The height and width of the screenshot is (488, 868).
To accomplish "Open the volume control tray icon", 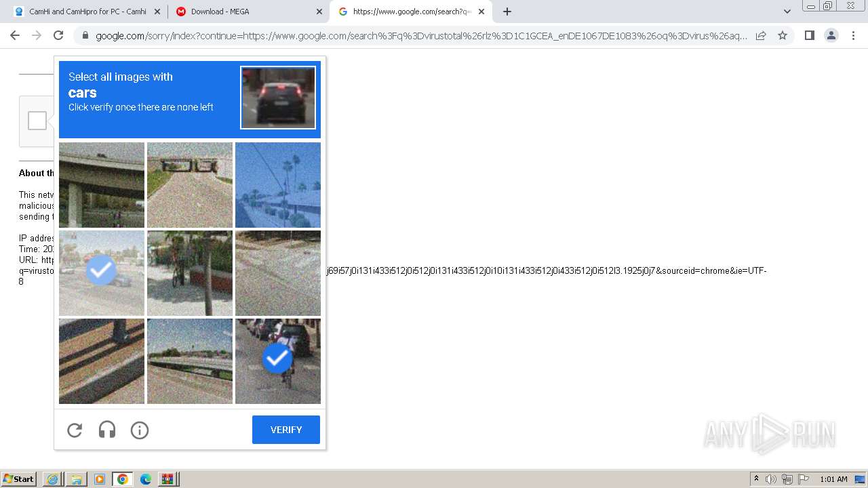I will tap(771, 479).
